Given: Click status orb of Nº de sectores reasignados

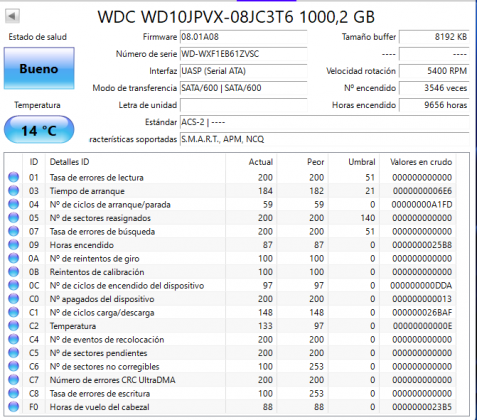Looking at the screenshot, I should 13,218.
